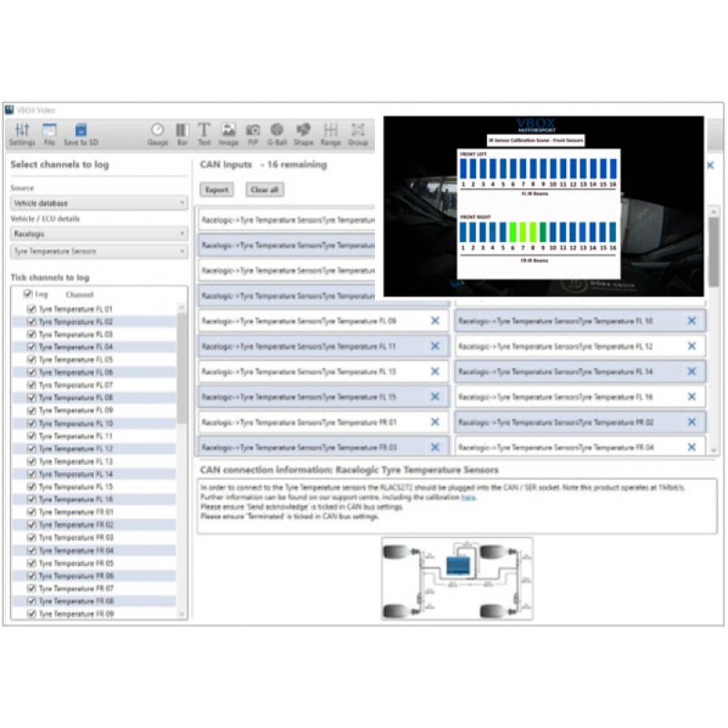Open the Racelogic vehicle dropdown
The width and height of the screenshot is (728, 728).
point(99,234)
